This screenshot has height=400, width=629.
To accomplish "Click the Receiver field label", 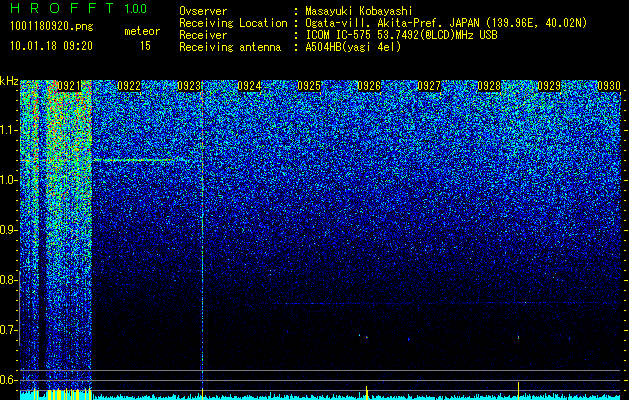I will 203,35.
